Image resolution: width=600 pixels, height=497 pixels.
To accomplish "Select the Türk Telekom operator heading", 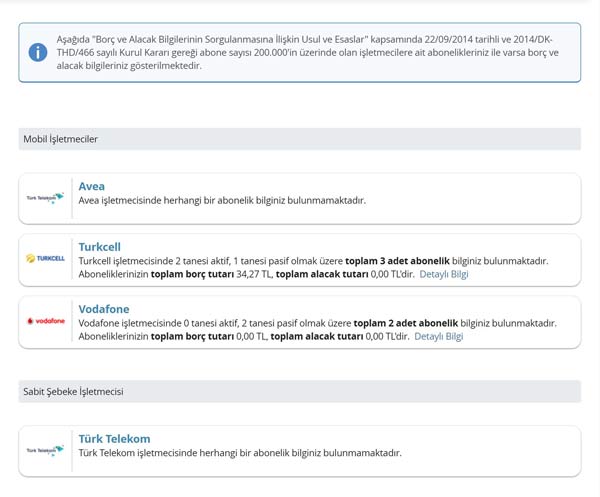I will tap(114, 439).
